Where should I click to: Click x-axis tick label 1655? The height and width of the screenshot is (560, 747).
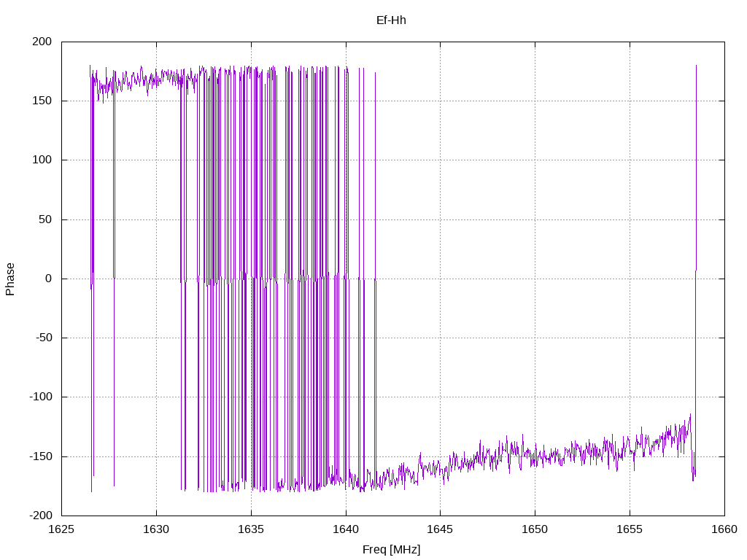pyautogui.click(x=630, y=529)
